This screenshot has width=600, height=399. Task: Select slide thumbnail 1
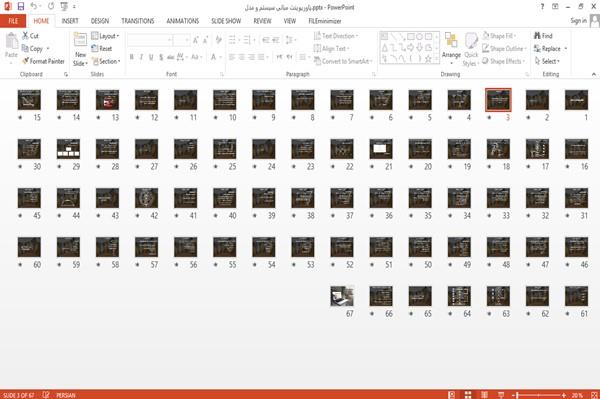point(576,100)
